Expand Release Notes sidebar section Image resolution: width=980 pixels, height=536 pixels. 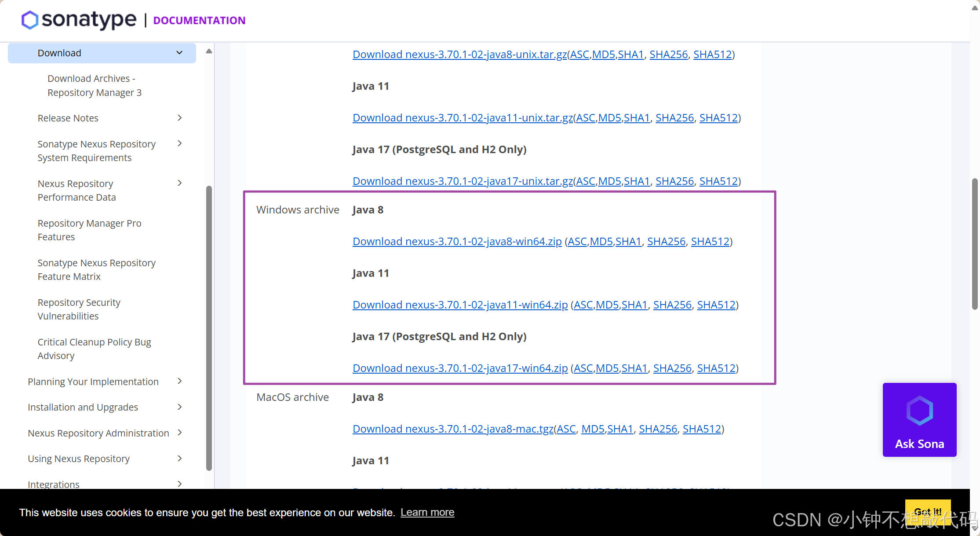click(x=181, y=117)
